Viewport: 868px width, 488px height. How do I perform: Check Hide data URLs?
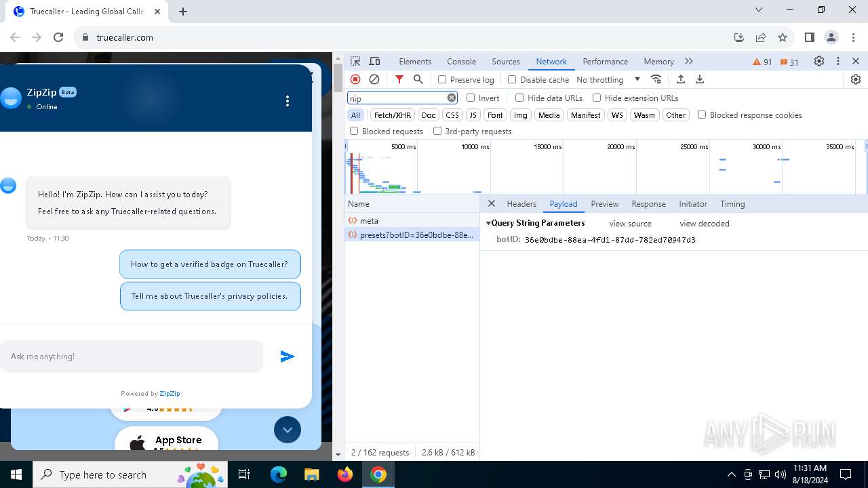pos(519,98)
